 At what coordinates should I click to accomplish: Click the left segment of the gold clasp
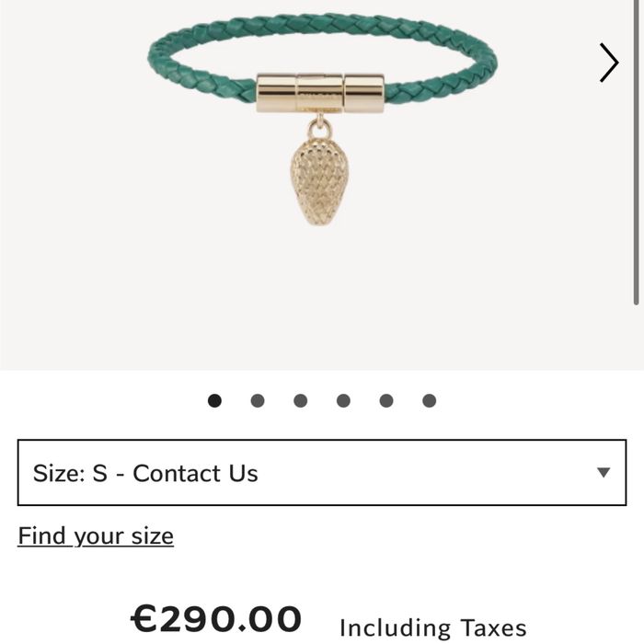pyautogui.click(x=276, y=93)
